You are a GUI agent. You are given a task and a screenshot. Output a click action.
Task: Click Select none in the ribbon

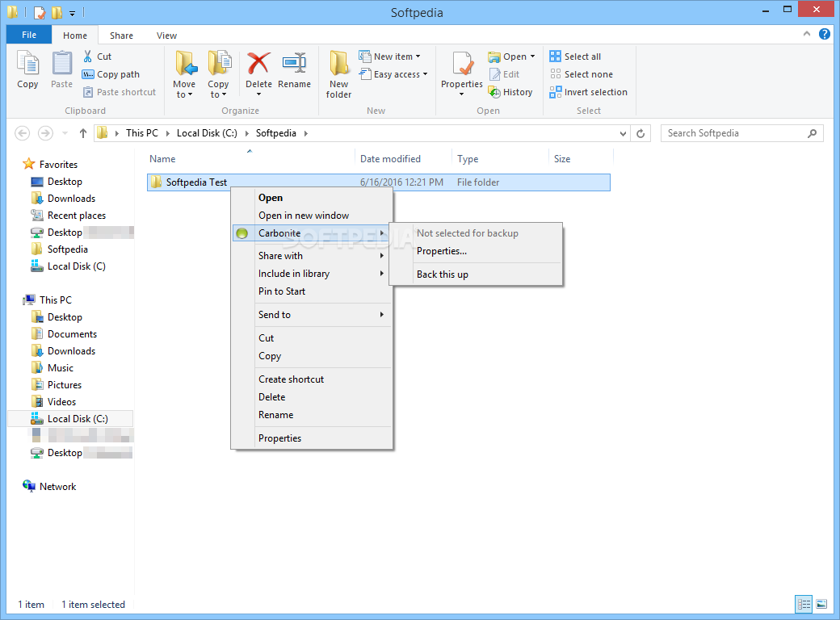click(x=582, y=74)
